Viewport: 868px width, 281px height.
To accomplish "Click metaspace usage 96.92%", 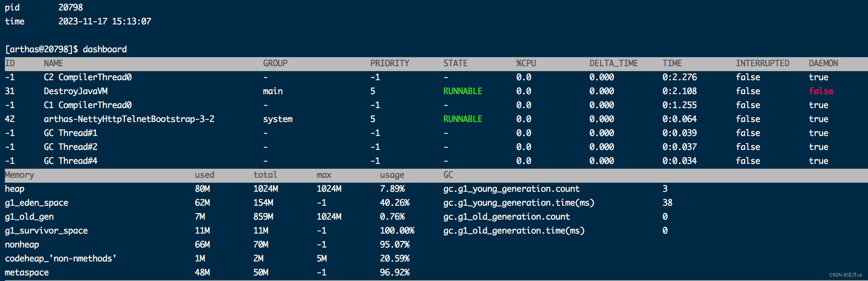I will tap(395, 272).
